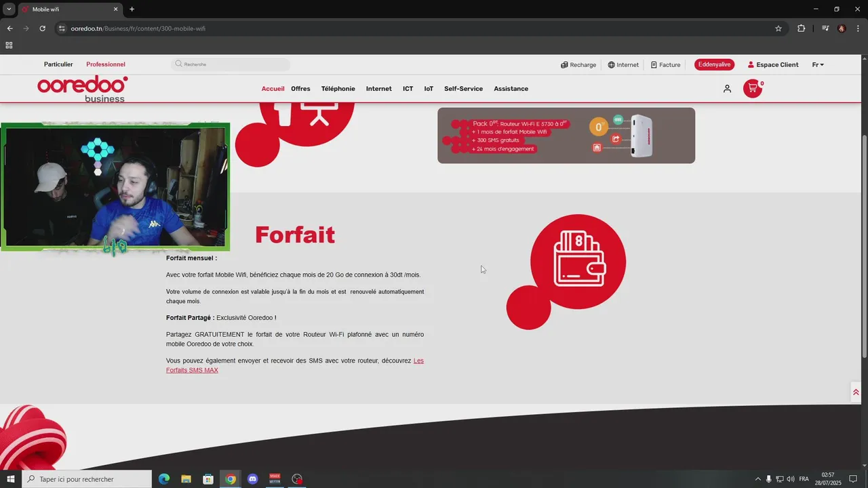Open the Téléphonie menu
The width and height of the screenshot is (868, 488).
tap(338, 89)
